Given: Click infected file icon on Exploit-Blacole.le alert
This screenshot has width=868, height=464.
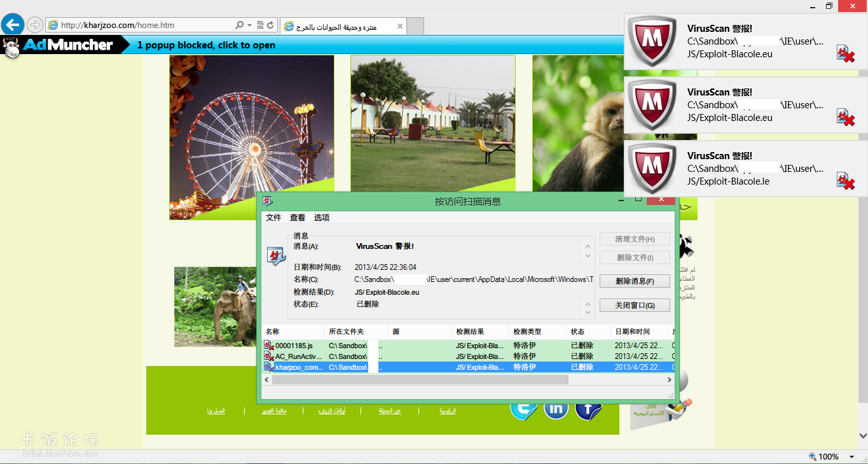Looking at the screenshot, I should point(845,181).
